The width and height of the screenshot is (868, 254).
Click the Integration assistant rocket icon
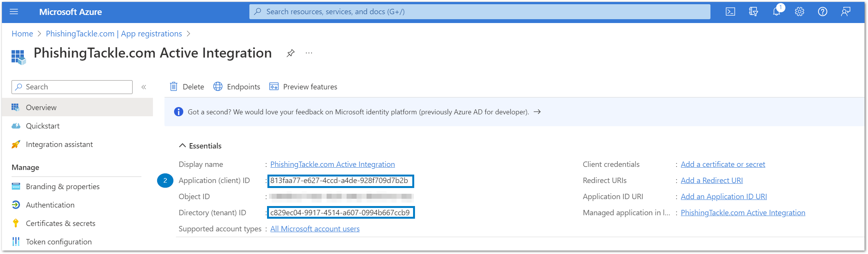[16, 144]
